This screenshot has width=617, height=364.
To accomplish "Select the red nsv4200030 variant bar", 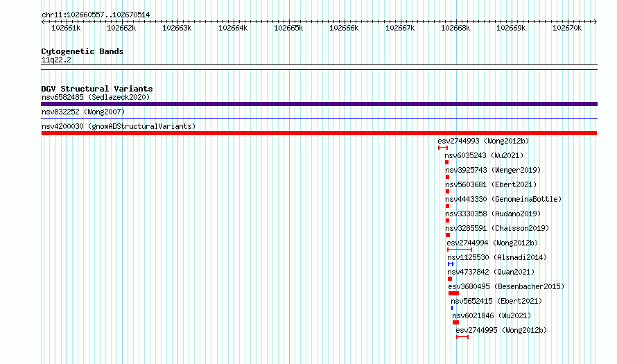I will 319,133.
